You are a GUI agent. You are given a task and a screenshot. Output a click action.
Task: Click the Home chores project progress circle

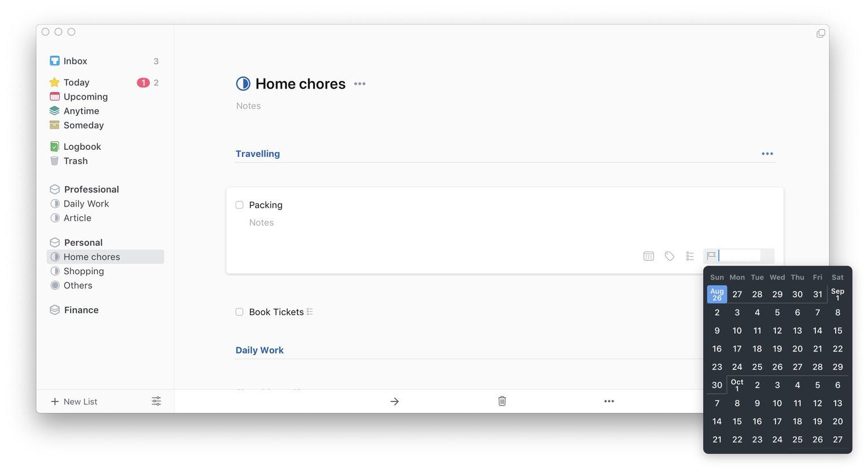tap(243, 84)
